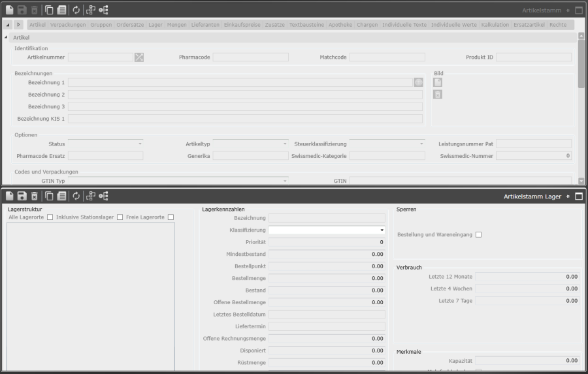Open the Klassifizierung dropdown
Screen dimensions: 588x374
click(x=382, y=230)
